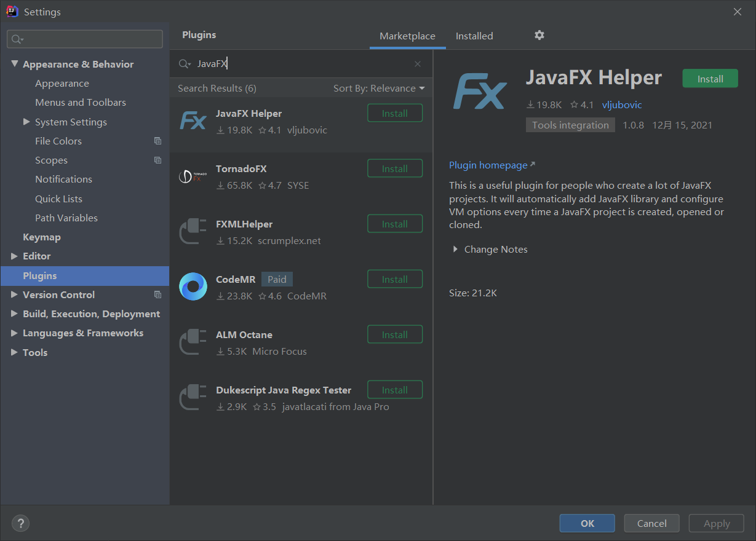This screenshot has width=756, height=541.
Task: Open File Colors settings
Action: point(58,141)
